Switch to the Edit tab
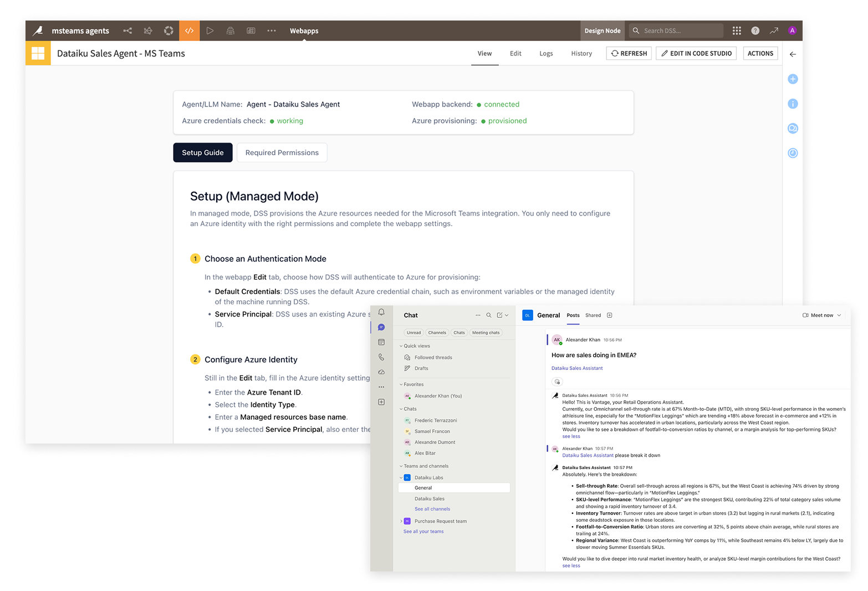This screenshot has width=868, height=591. pos(515,54)
